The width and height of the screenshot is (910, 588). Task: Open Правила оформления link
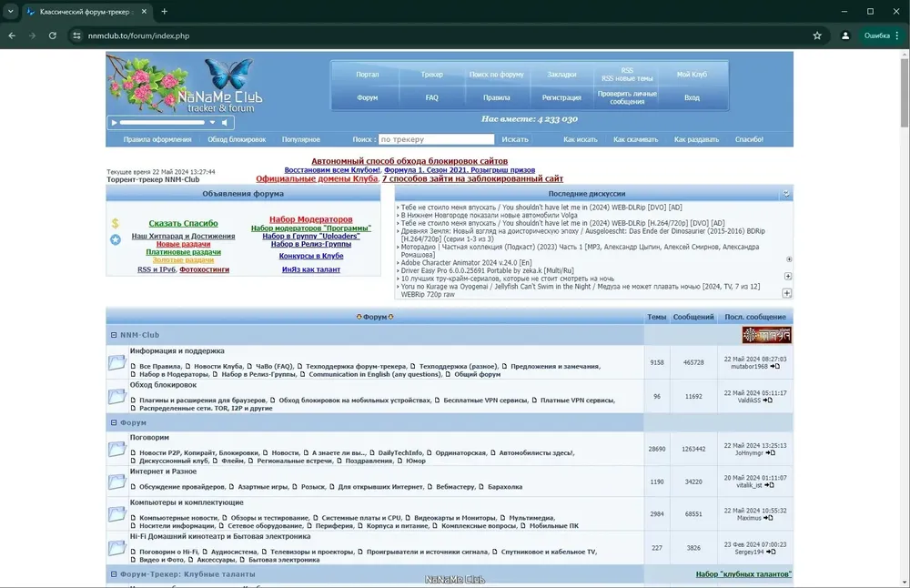[157, 139]
